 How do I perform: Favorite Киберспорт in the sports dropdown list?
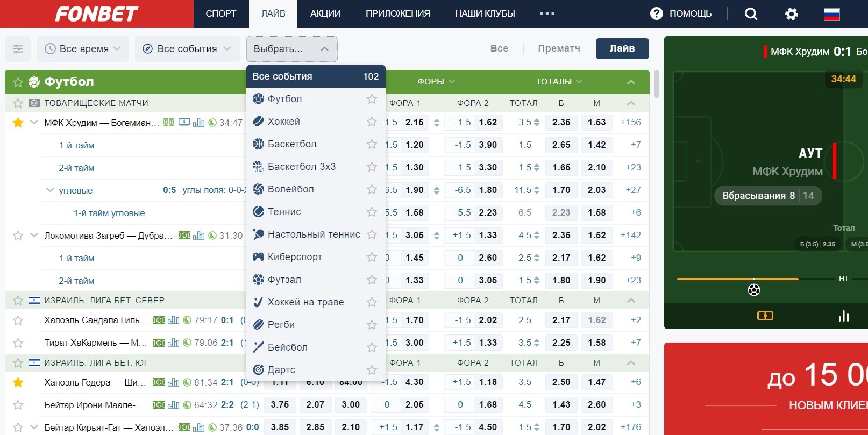click(372, 257)
